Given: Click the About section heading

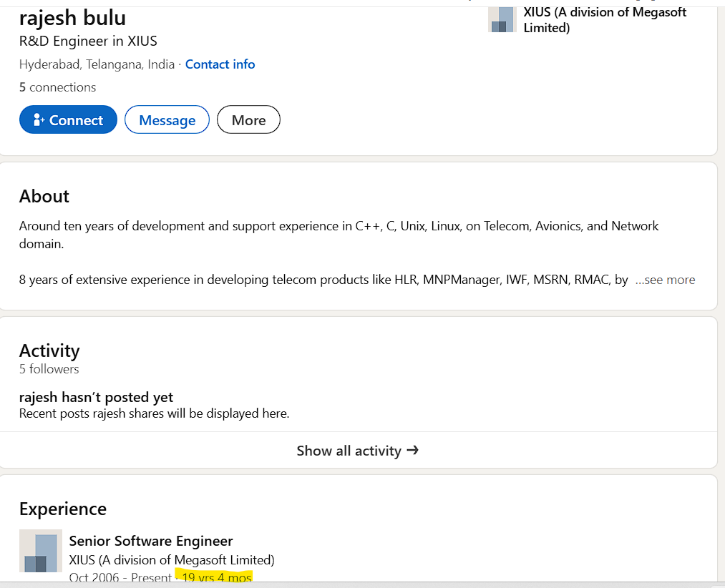Looking at the screenshot, I should [x=44, y=196].
